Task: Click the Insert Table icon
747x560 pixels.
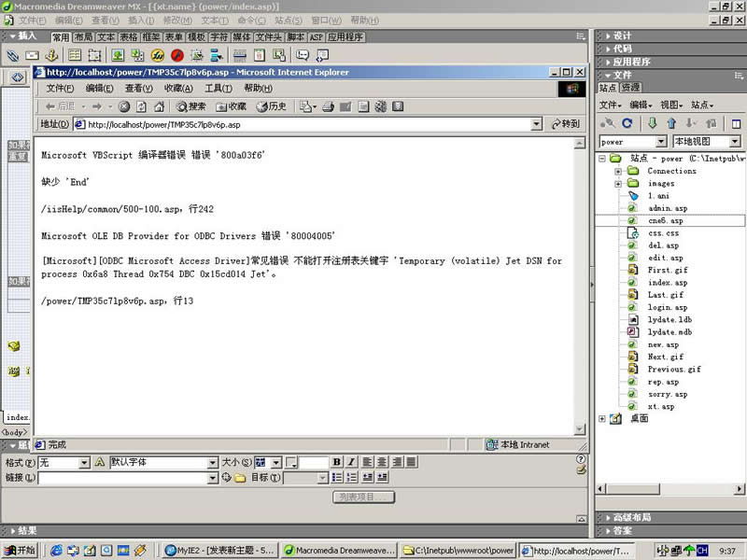Action: tap(75, 56)
